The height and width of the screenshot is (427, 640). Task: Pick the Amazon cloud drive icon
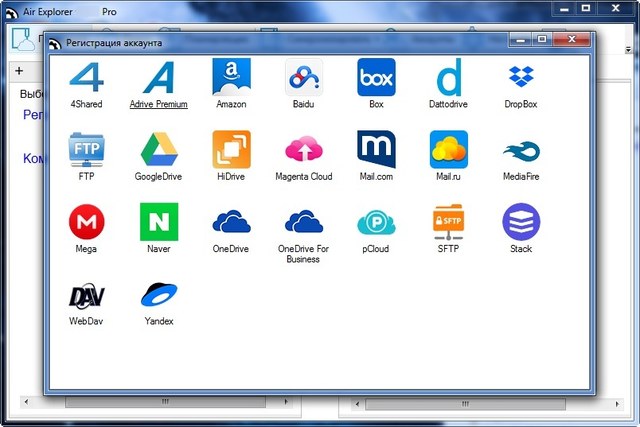(x=231, y=77)
